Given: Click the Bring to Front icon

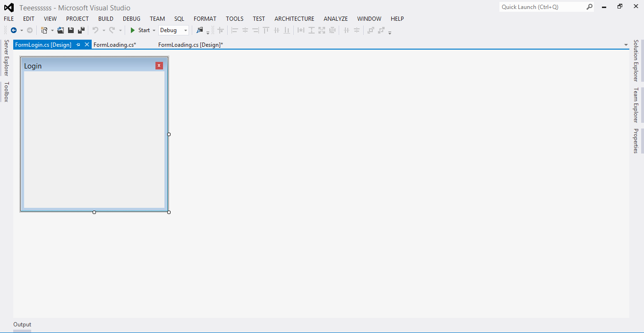Looking at the screenshot, I should (x=370, y=30).
